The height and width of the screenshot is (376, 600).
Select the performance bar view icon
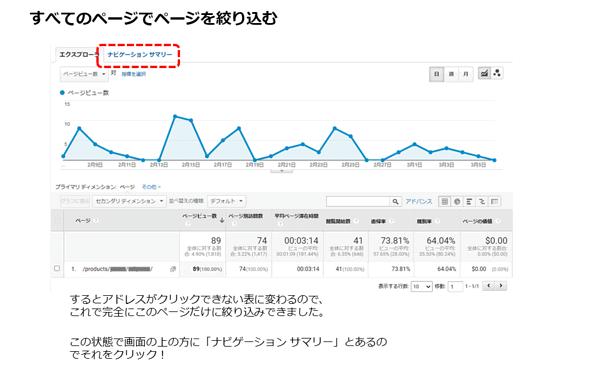click(470, 201)
